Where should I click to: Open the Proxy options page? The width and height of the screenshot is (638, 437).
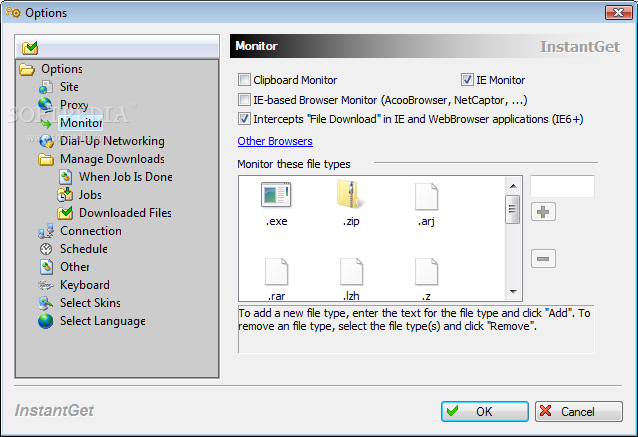click(74, 105)
